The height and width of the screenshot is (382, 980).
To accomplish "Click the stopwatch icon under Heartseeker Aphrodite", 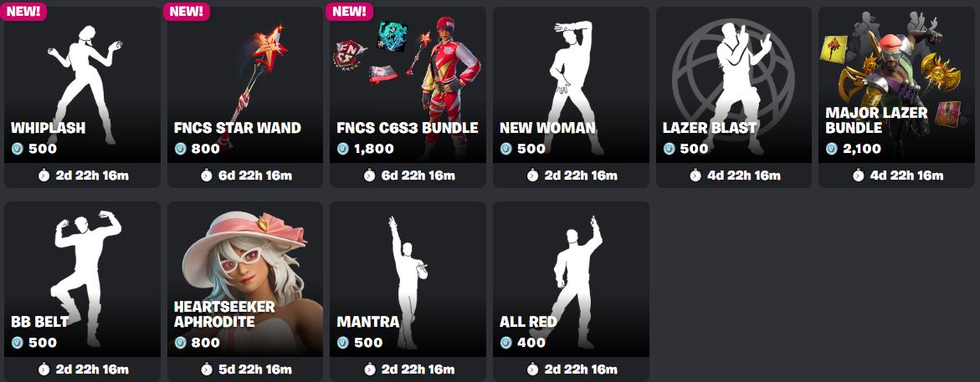I will pos(206,369).
